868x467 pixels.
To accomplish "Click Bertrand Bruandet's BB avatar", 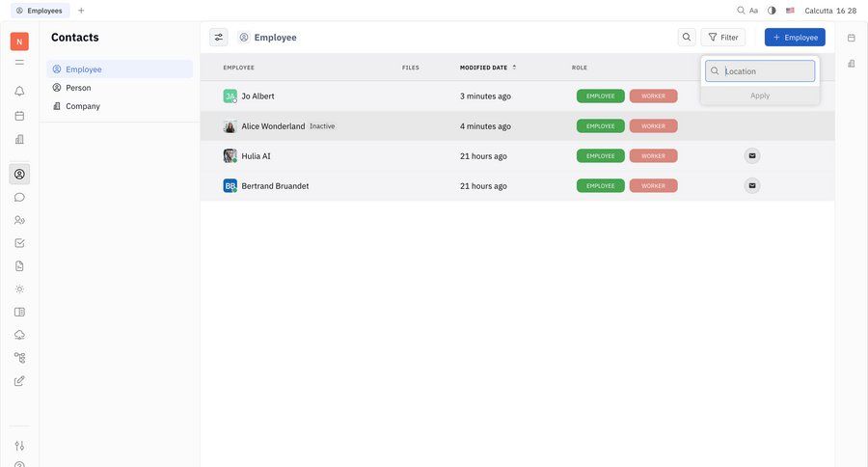I will point(230,185).
